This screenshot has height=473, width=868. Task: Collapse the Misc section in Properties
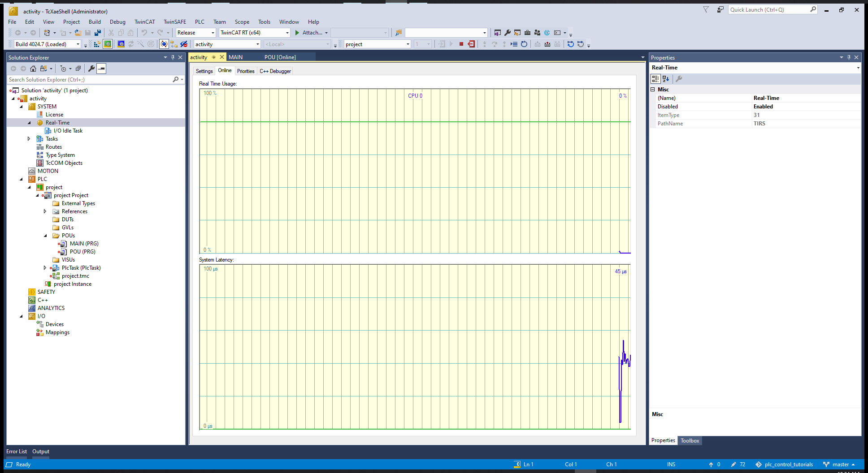click(x=653, y=90)
